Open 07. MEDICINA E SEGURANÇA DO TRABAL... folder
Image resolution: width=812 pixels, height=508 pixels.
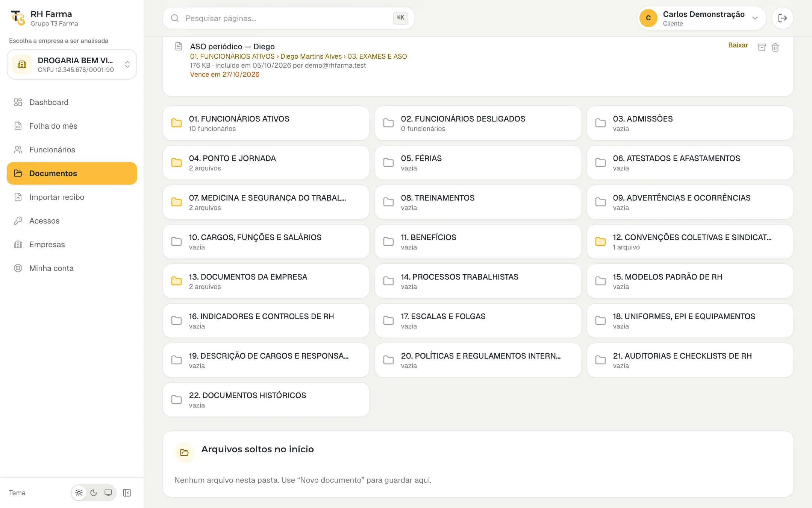pyautogui.click(x=266, y=202)
